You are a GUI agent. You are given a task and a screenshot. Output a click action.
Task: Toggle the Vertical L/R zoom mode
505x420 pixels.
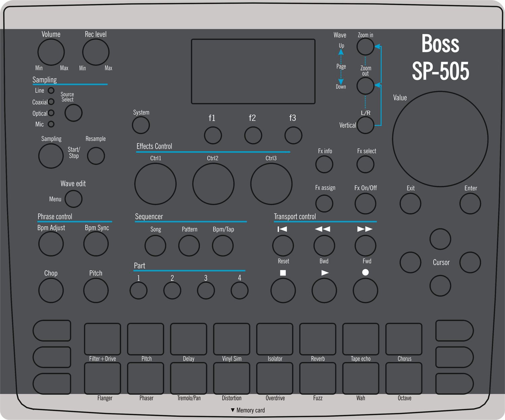(x=365, y=125)
